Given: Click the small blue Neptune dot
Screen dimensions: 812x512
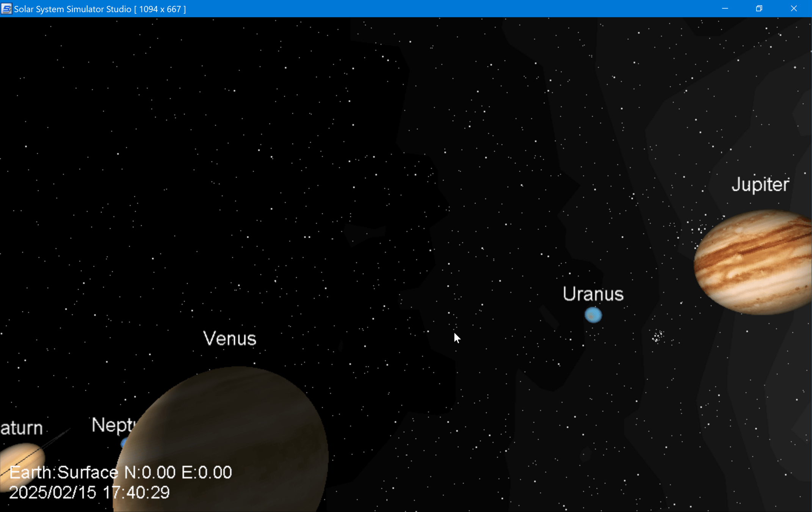Looking at the screenshot, I should point(124,443).
